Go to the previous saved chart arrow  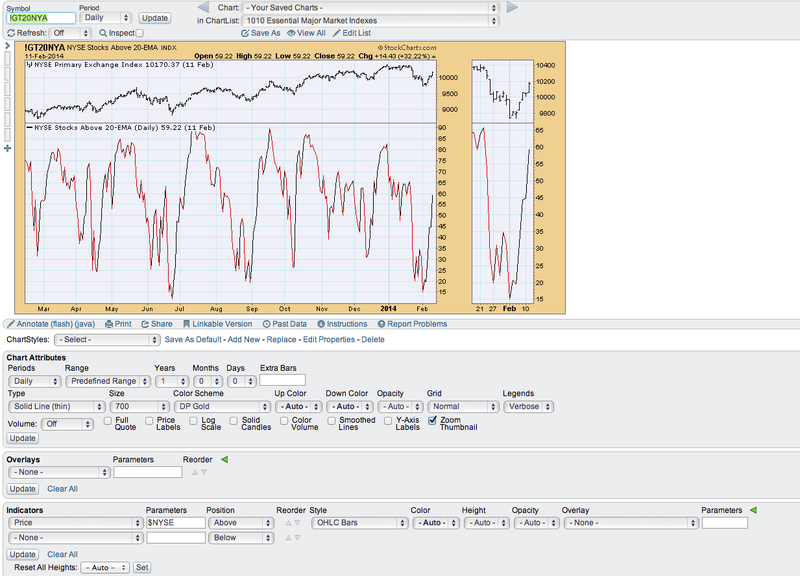coord(203,7)
